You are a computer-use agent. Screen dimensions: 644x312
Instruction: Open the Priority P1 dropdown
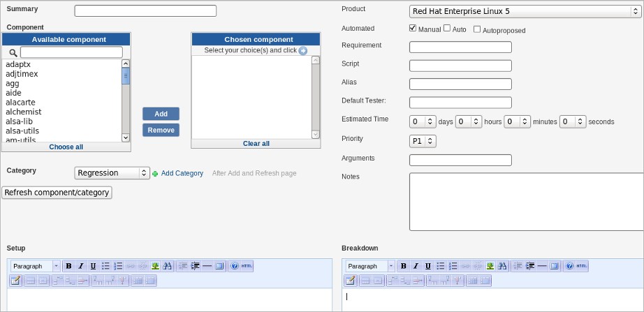(423, 141)
